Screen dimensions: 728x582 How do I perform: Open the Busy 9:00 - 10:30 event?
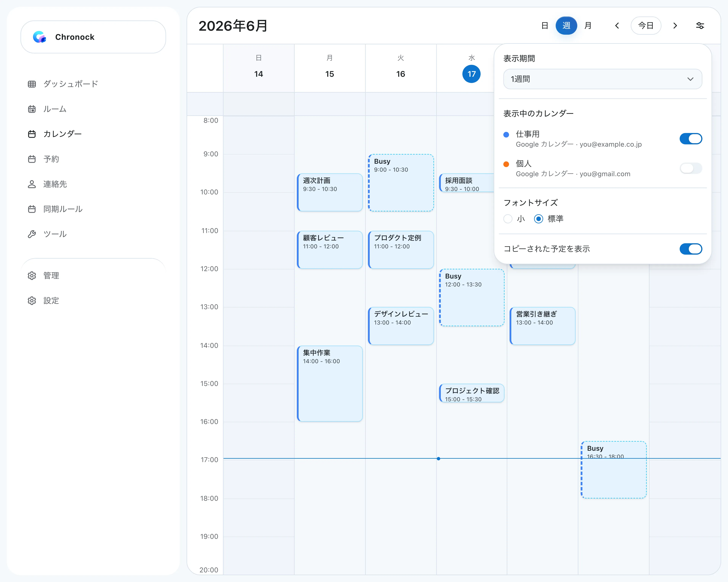(x=401, y=183)
